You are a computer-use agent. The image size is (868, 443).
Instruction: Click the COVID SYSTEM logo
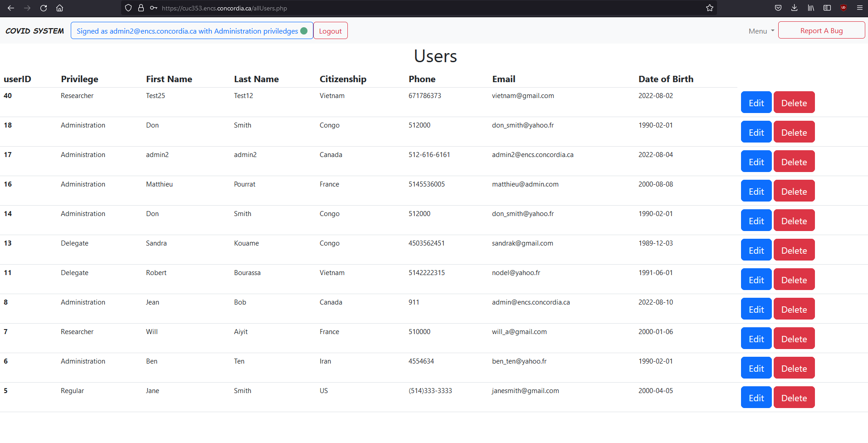coord(34,31)
